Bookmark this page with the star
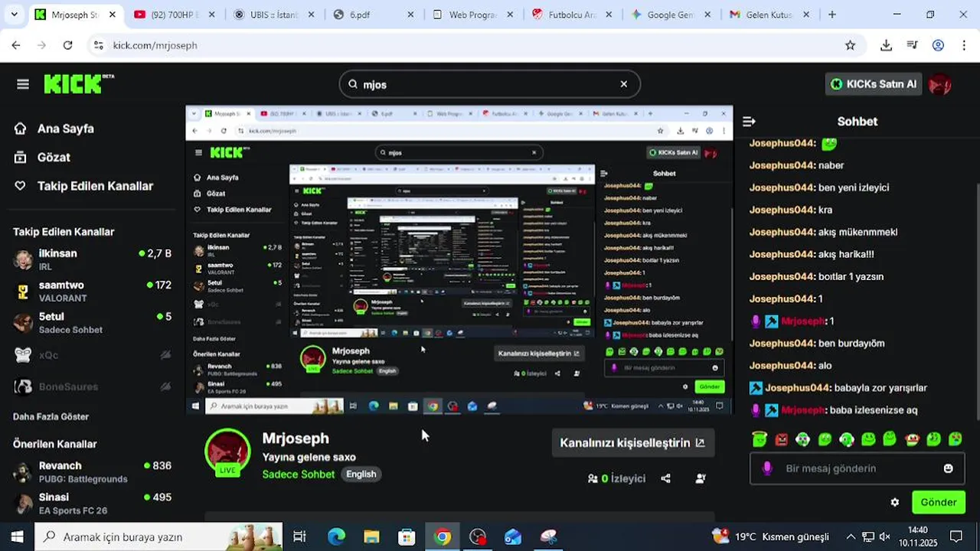 [x=850, y=45]
